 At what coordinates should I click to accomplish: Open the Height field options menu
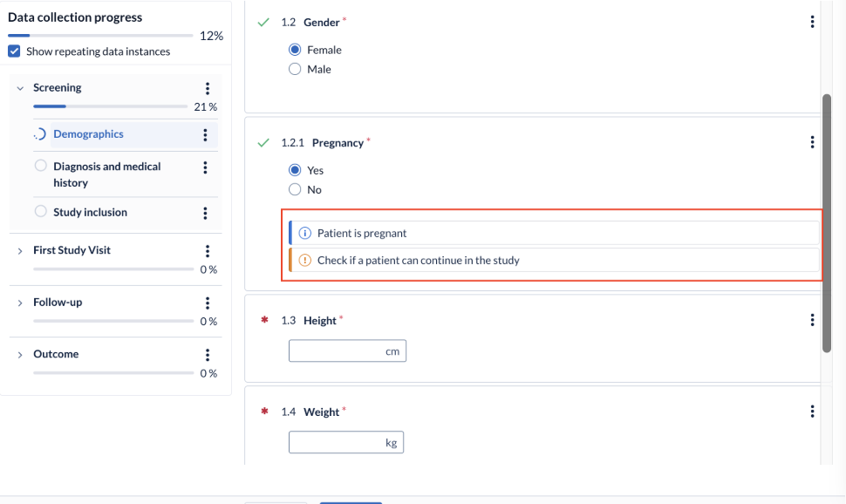(x=812, y=321)
